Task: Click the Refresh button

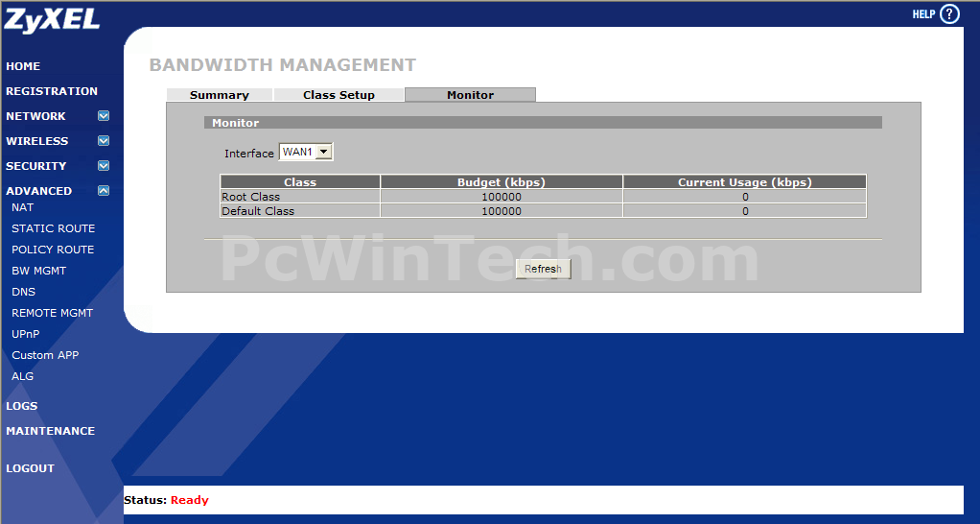Action: click(543, 269)
